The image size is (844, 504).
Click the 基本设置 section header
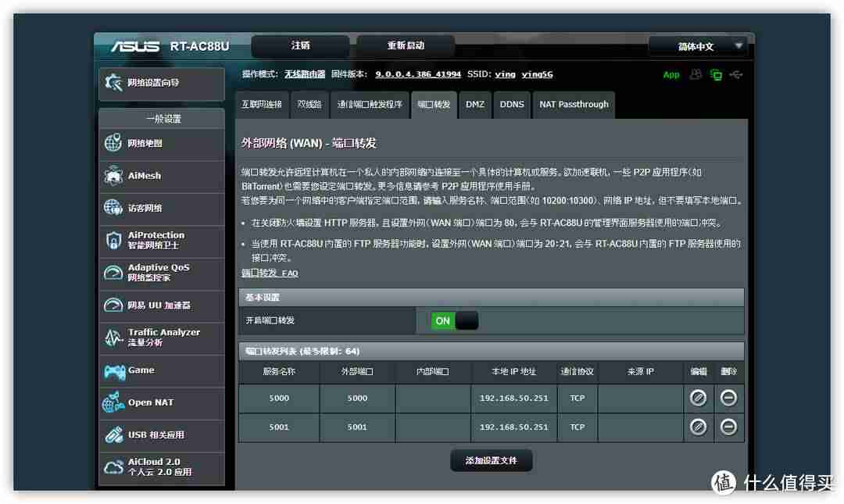coord(492,297)
